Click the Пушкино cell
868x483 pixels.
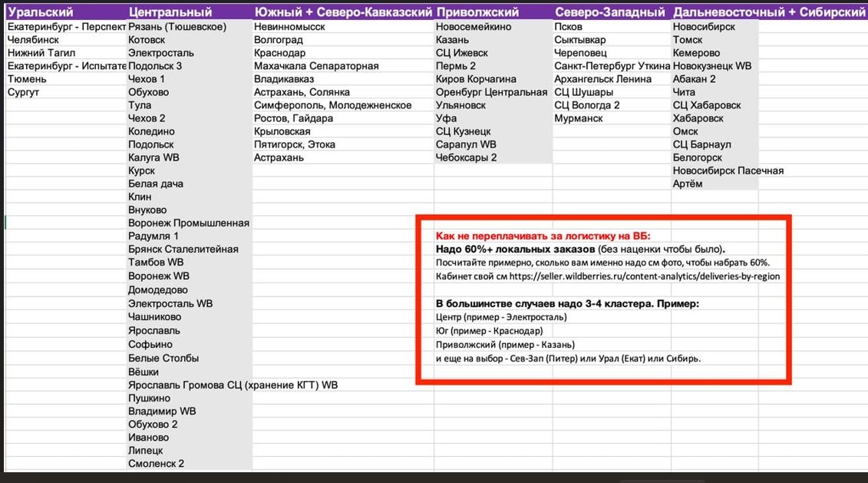[x=190, y=399]
